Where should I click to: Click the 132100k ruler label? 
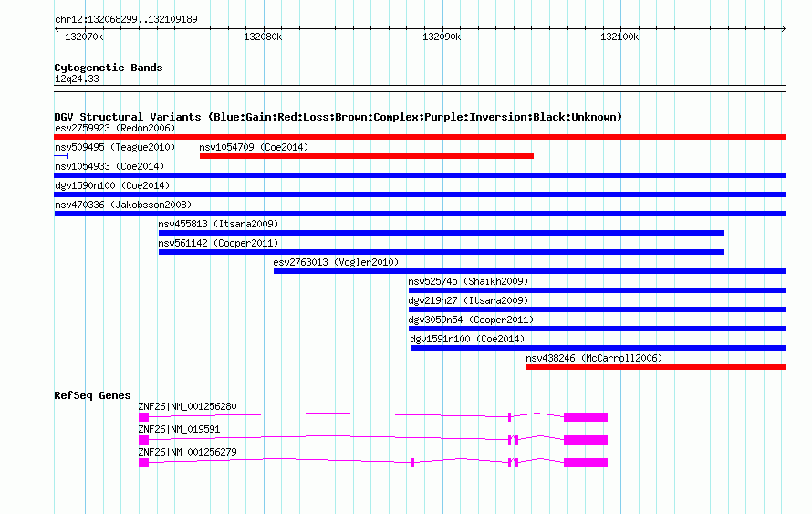click(x=619, y=37)
